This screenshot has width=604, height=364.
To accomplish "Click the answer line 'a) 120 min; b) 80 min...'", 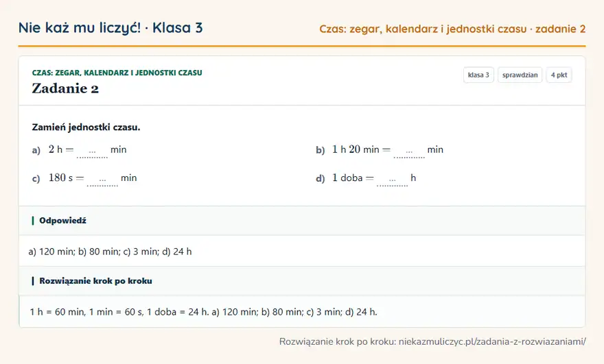I will pyautogui.click(x=111, y=252).
